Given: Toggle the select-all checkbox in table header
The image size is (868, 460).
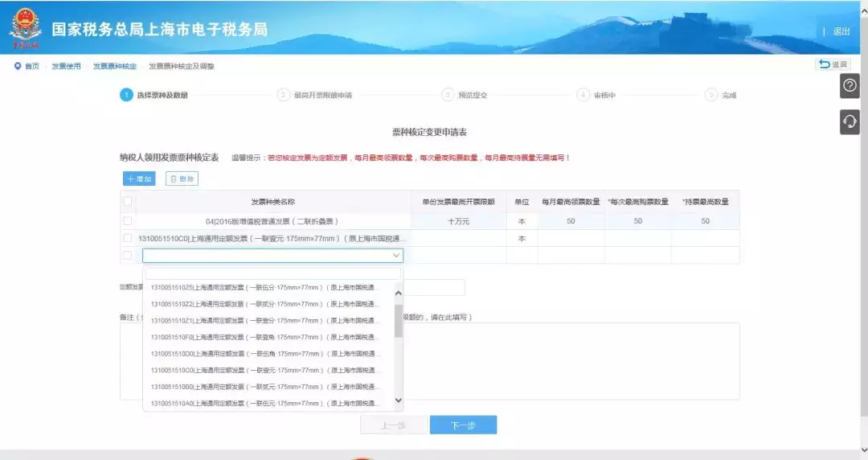Looking at the screenshot, I should click(127, 201).
